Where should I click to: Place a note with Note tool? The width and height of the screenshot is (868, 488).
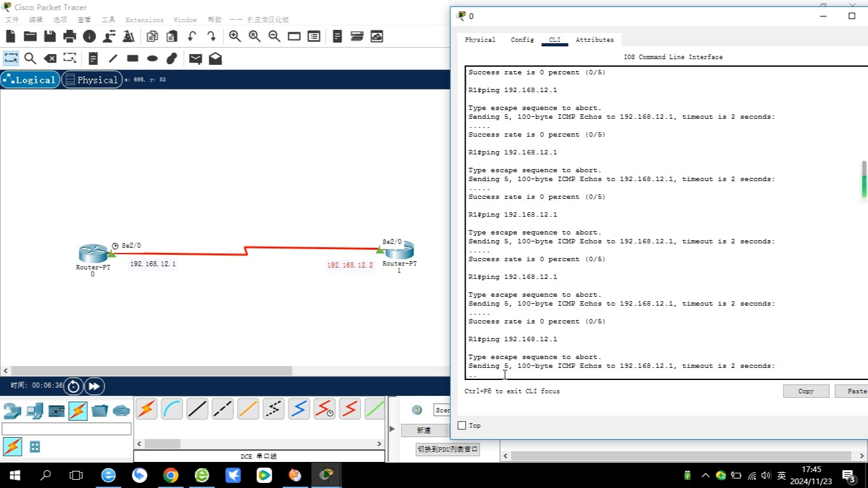coord(93,58)
